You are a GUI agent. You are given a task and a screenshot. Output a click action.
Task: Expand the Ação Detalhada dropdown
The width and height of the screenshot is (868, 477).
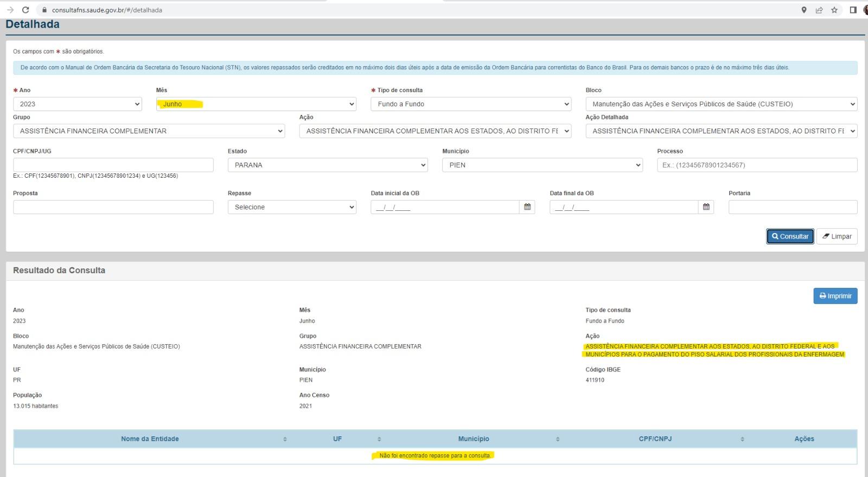[722, 131]
